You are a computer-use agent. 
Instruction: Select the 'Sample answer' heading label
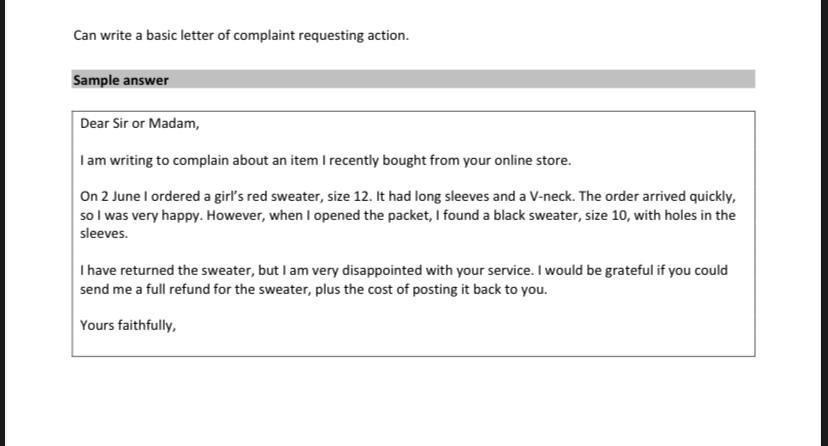120,80
